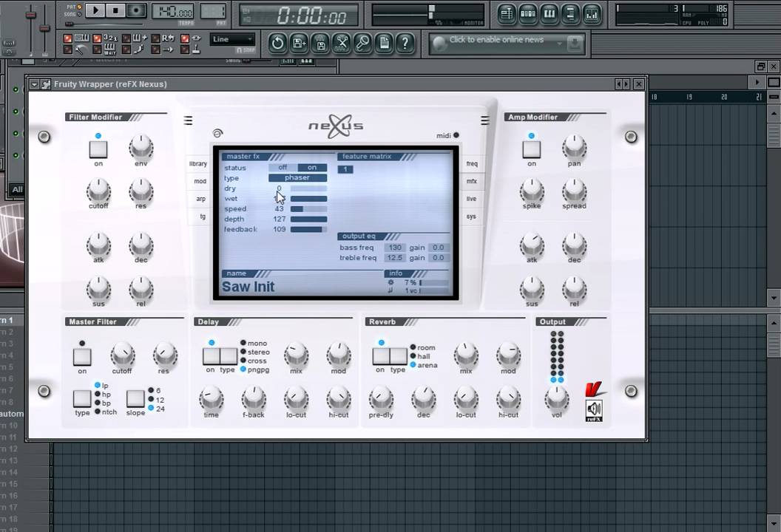Click the bass freq value 130
The image size is (781, 532).
[x=395, y=248]
